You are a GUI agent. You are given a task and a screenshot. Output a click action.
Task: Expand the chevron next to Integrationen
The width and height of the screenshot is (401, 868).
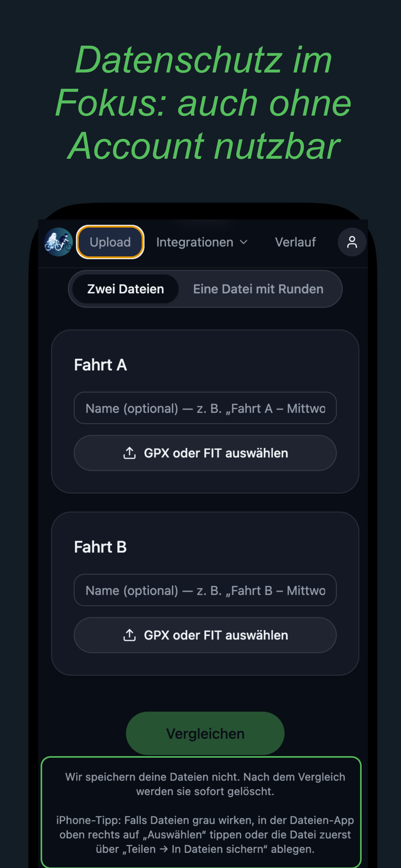(x=243, y=242)
